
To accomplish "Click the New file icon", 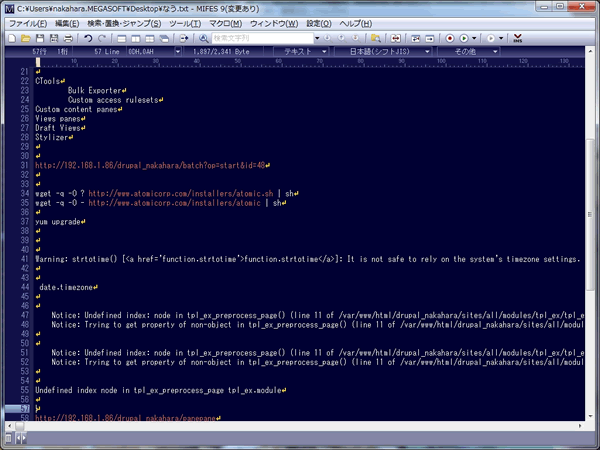I will pos(11,37).
